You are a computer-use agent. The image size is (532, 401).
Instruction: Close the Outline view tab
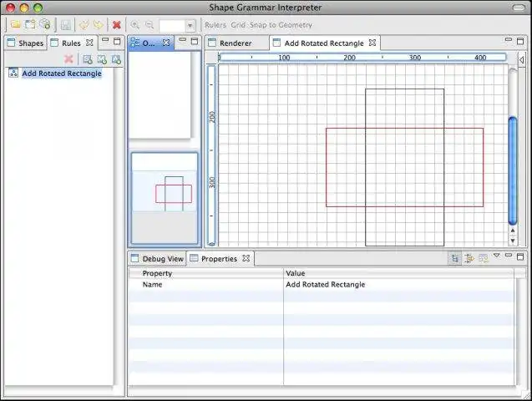(166, 43)
